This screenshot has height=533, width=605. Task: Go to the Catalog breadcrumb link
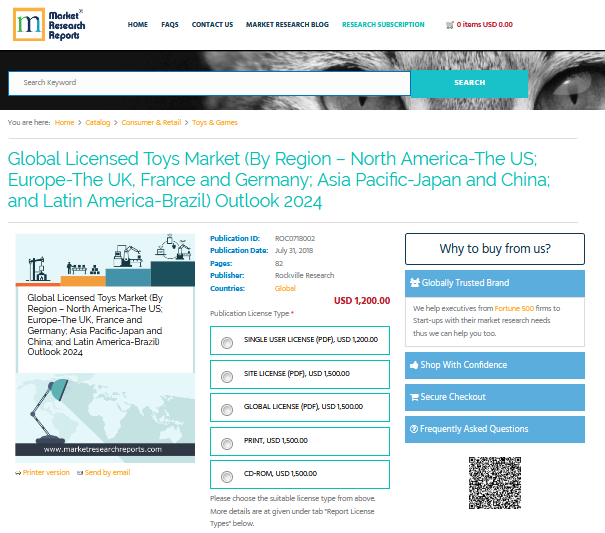(x=98, y=123)
